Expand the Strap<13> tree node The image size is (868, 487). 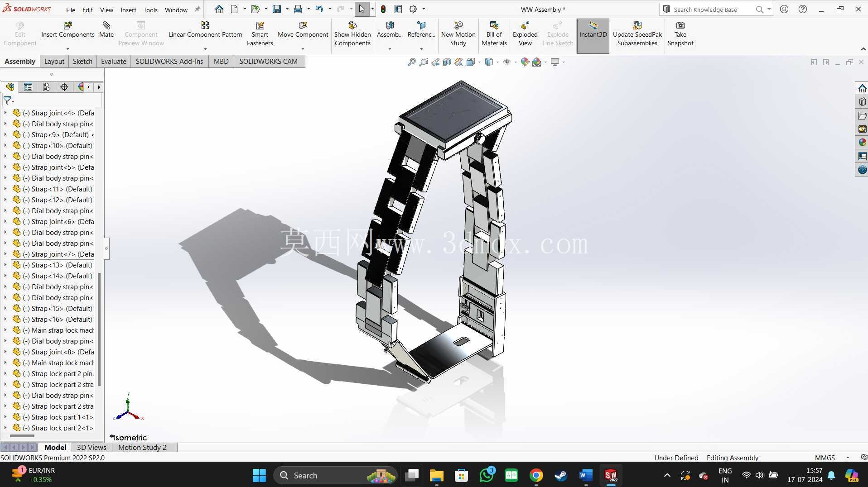pyautogui.click(x=5, y=265)
